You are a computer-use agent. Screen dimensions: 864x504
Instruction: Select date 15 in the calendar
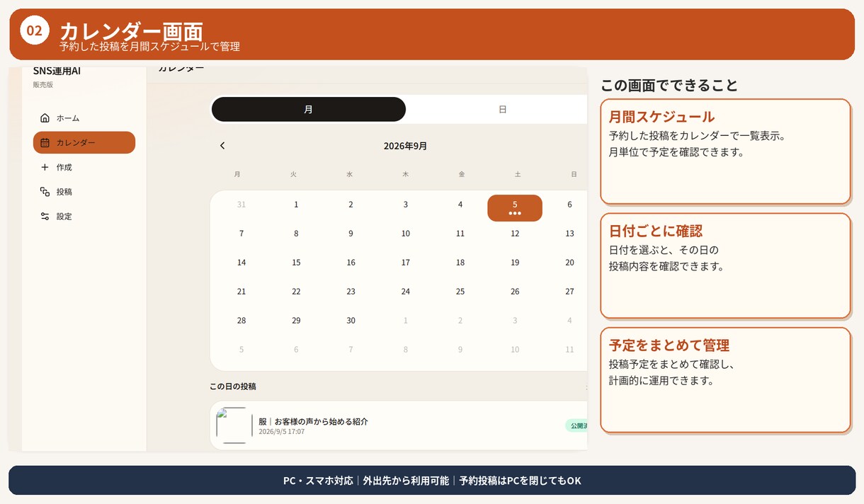point(296,263)
